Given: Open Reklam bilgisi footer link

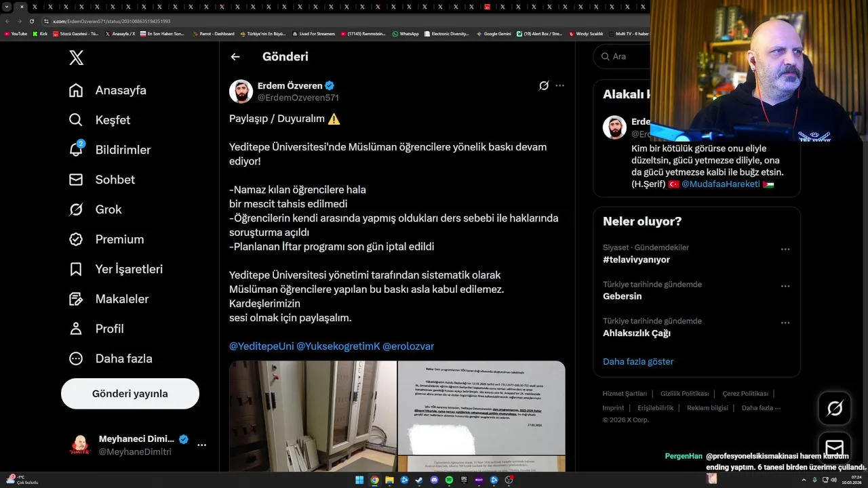Looking at the screenshot, I should click(x=707, y=408).
